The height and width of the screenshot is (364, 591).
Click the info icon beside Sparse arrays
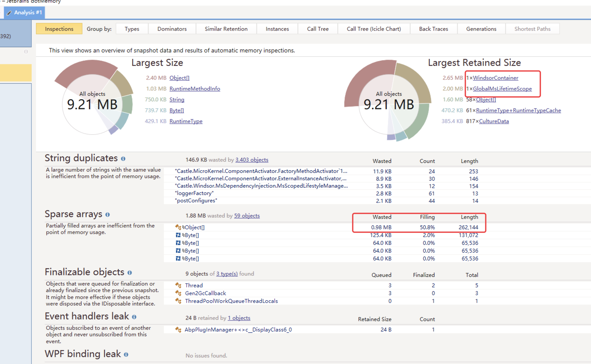pyautogui.click(x=108, y=214)
